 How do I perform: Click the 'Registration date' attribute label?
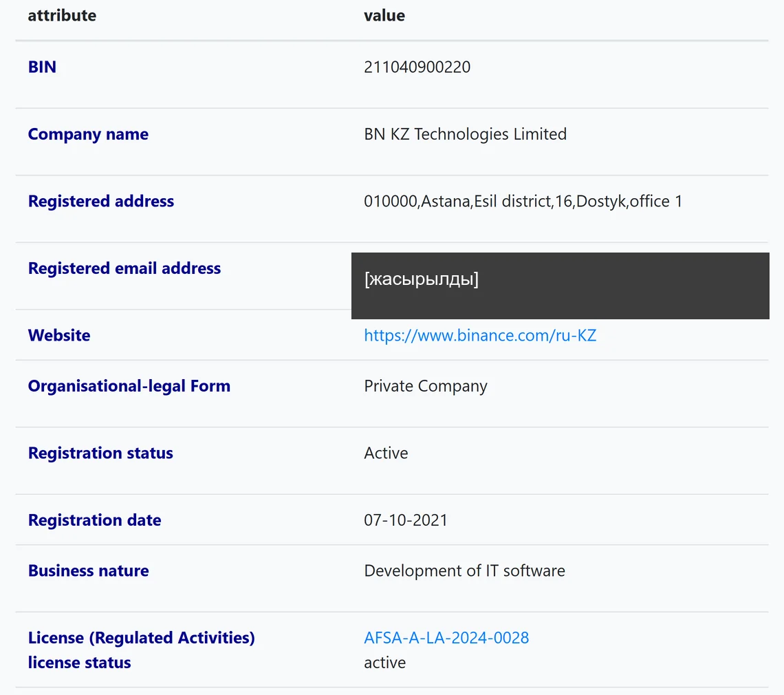click(x=94, y=520)
